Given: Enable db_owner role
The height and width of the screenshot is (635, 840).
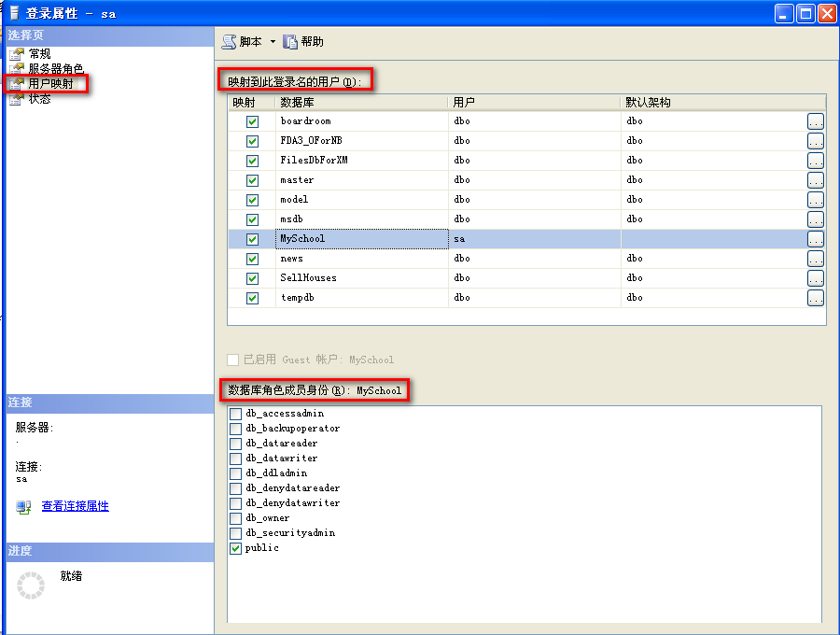Looking at the screenshot, I should pyautogui.click(x=235, y=518).
